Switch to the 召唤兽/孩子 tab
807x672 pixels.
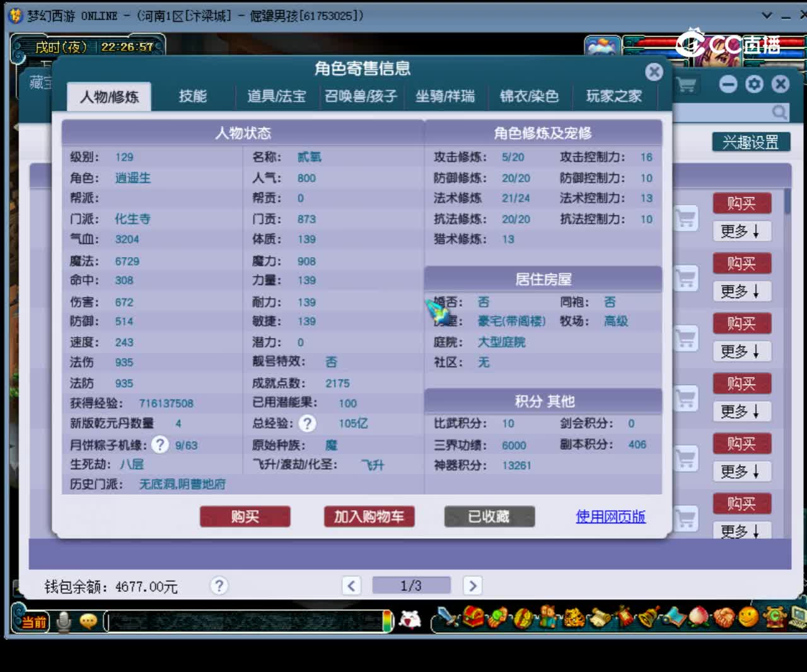tap(361, 96)
